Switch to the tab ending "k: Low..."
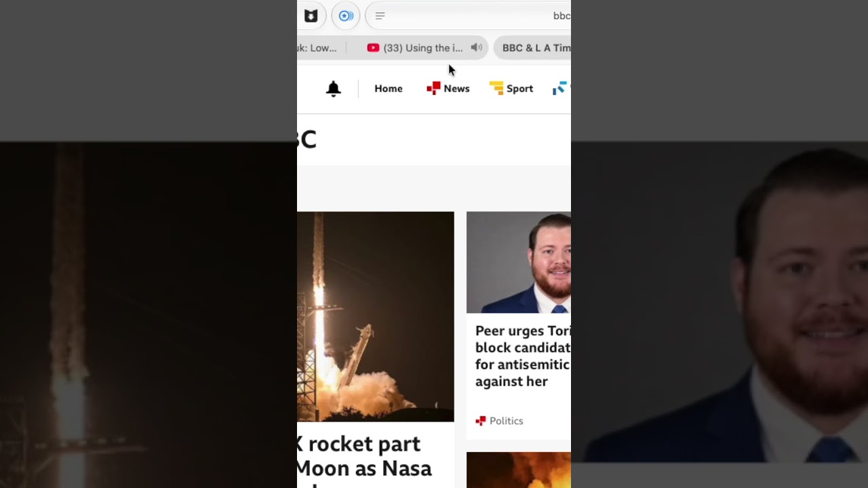This screenshot has width=868, height=488. click(317, 47)
